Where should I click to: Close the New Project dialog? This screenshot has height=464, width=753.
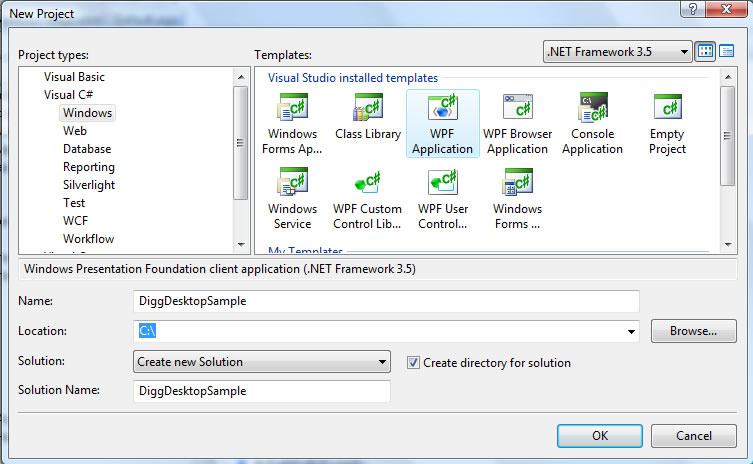726,9
